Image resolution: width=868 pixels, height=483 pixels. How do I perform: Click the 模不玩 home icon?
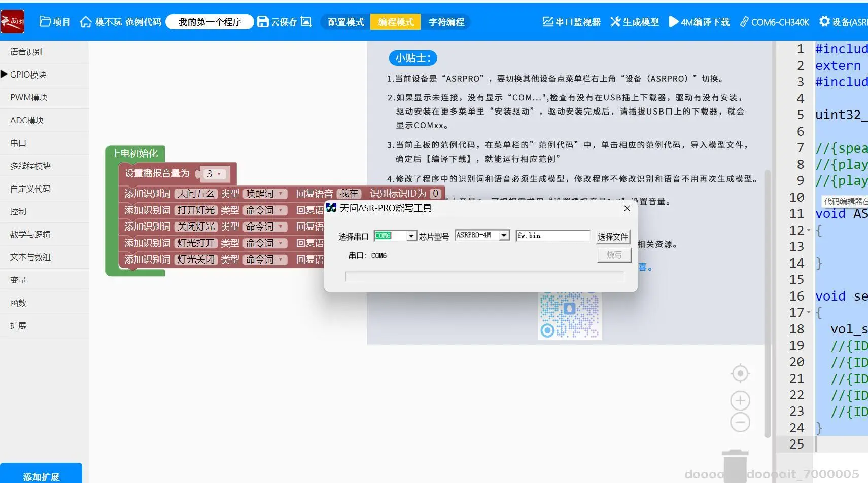click(85, 21)
